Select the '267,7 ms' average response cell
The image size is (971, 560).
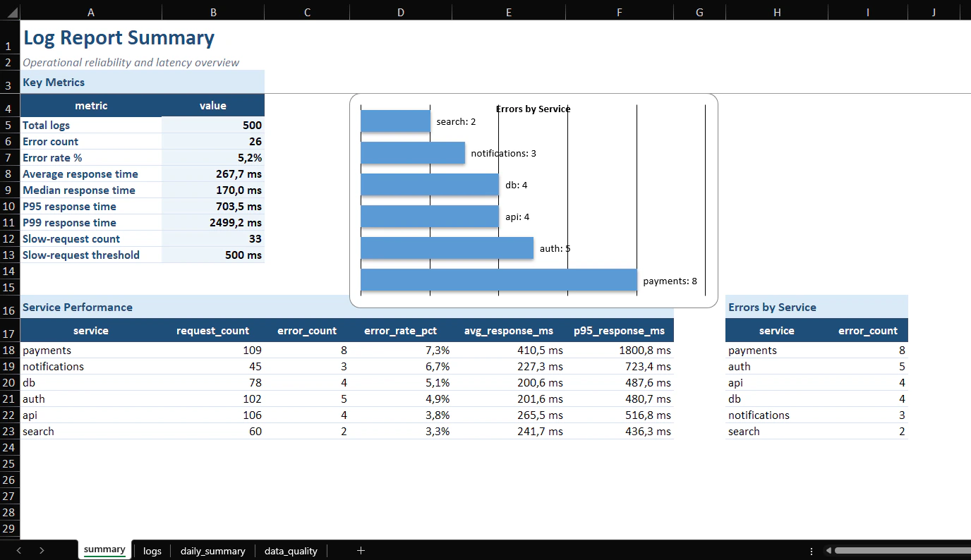pos(213,174)
